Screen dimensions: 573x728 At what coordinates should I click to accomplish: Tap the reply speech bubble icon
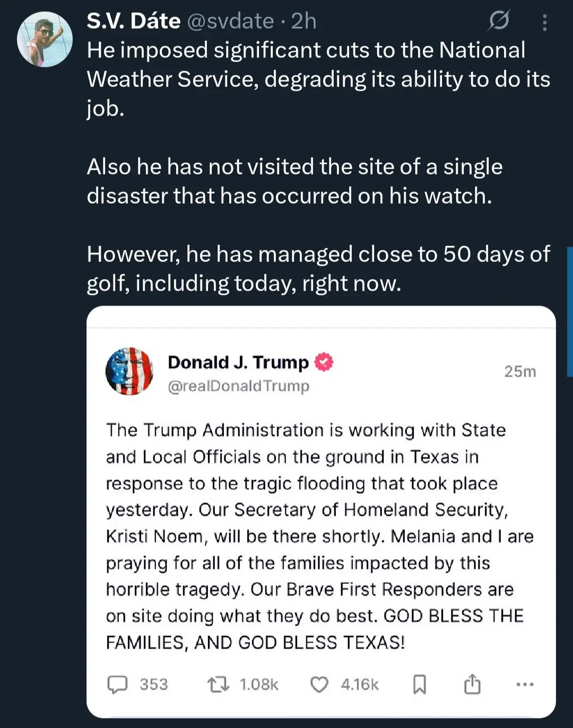coord(117,685)
